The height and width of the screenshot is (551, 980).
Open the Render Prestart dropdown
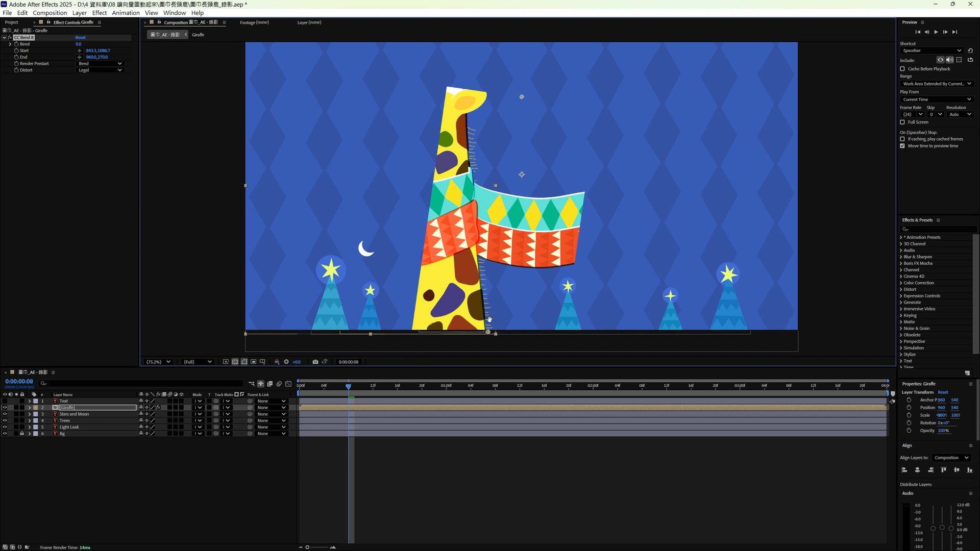pyautogui.click(x=100, y=64)
